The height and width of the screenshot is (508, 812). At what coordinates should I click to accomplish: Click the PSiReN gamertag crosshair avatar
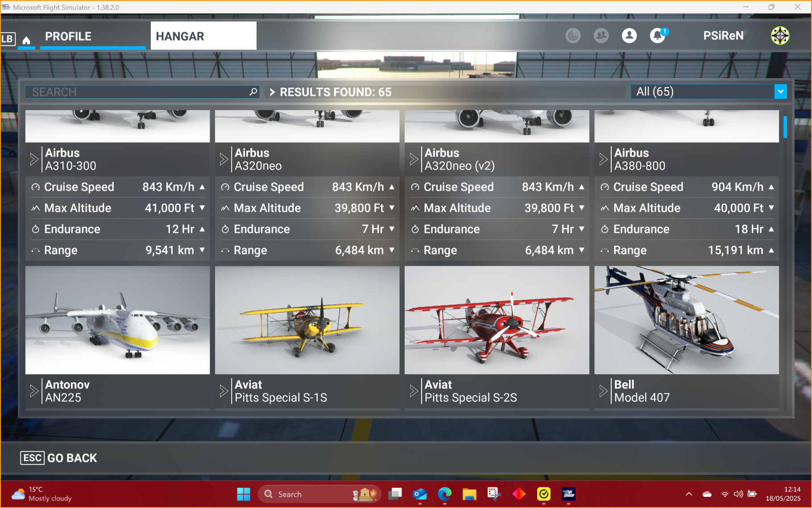click(x=780, y=36)
